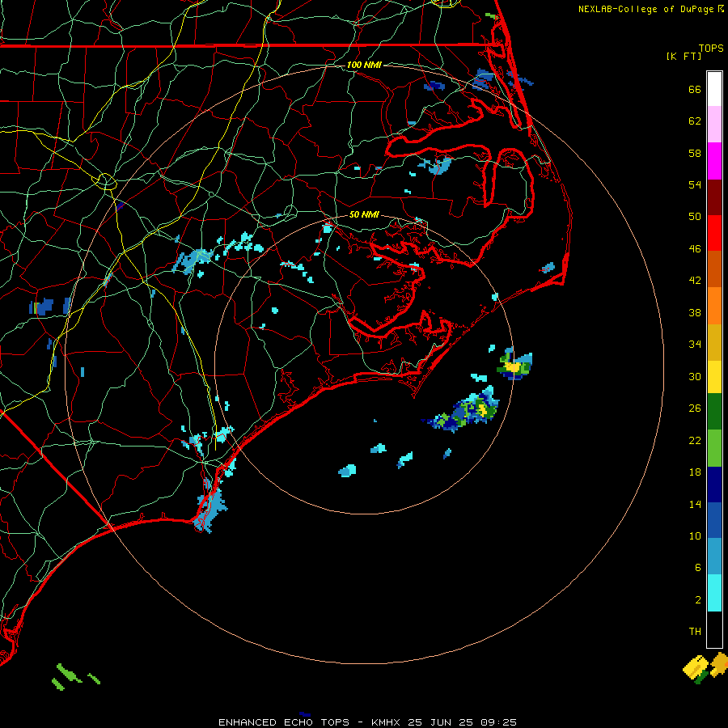The height and width of the screenshot is (728, 728).
Task: Click the legend value "46"
Action: pos(695,249)
